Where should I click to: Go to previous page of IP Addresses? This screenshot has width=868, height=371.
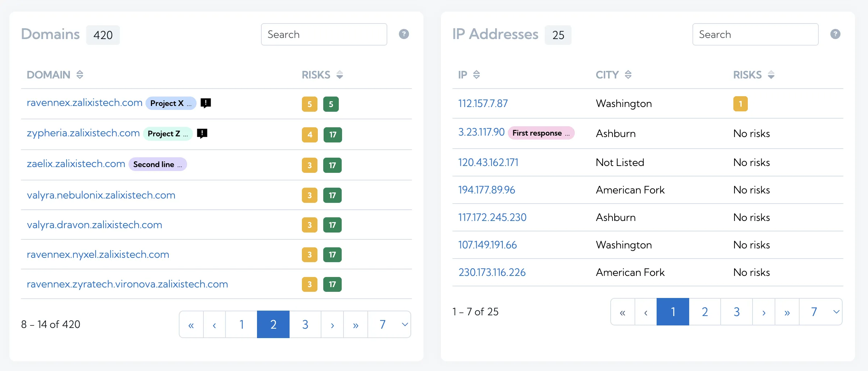[x=646, y=312]
